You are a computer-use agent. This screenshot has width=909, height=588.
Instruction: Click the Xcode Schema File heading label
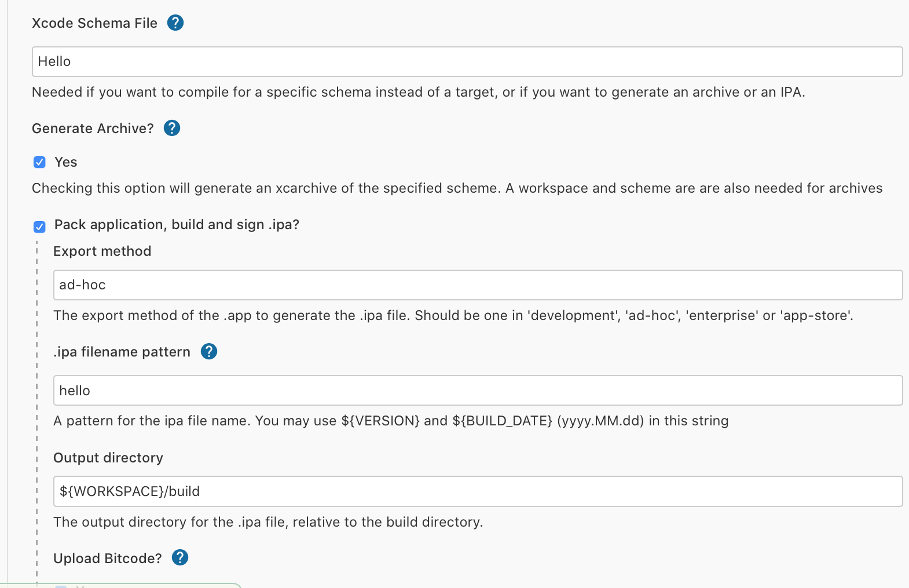click(94, 23)
